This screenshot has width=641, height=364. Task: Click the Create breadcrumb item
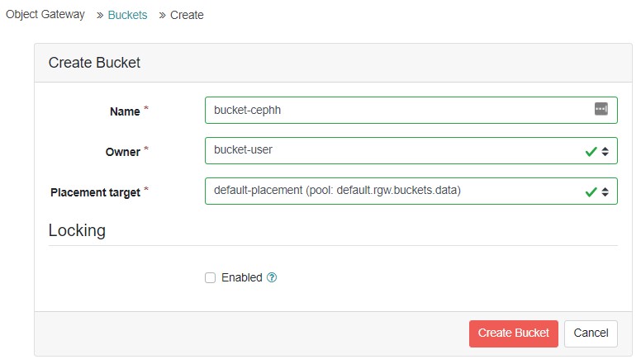coord(187,15)
